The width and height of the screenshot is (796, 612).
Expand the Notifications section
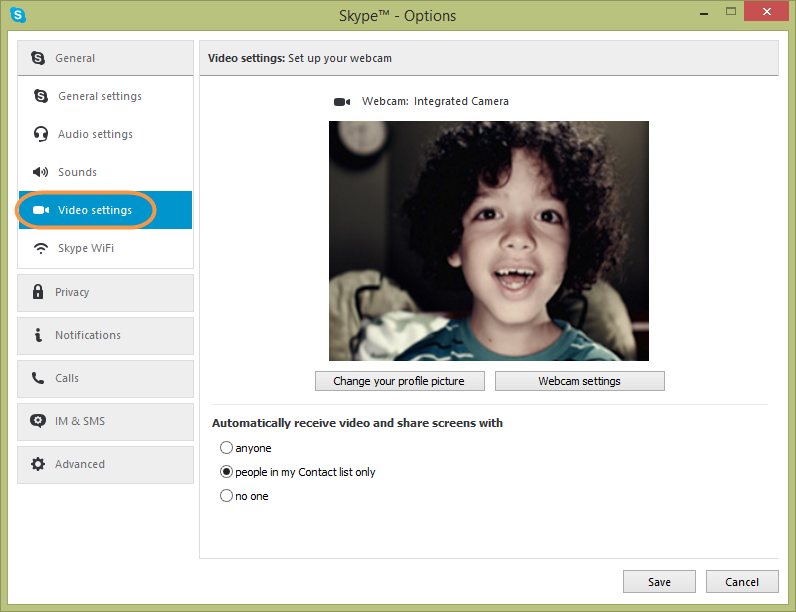coord(105,336)
